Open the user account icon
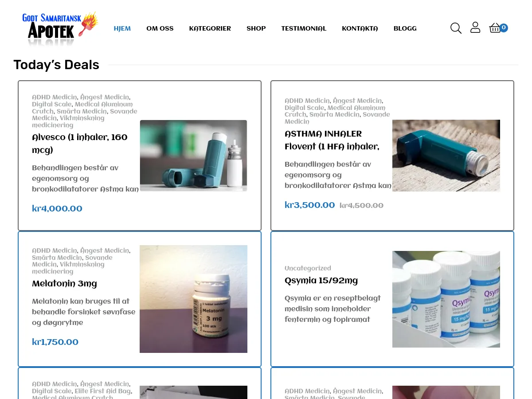This screenshot has height=399, width=532. tap(475, 27)
